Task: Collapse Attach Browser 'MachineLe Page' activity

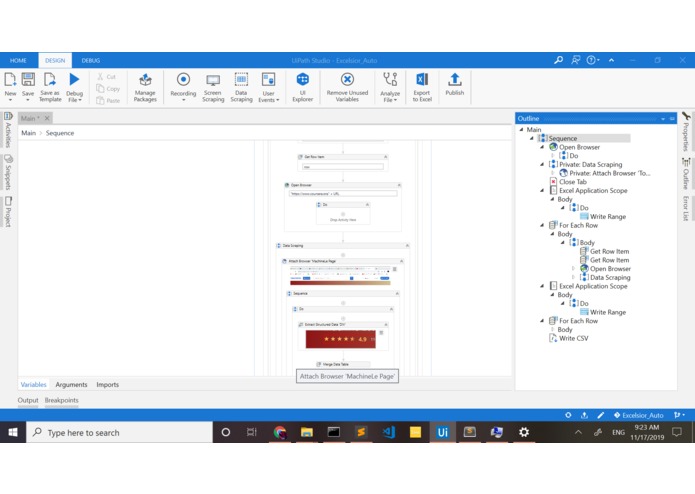Action: 401,261
